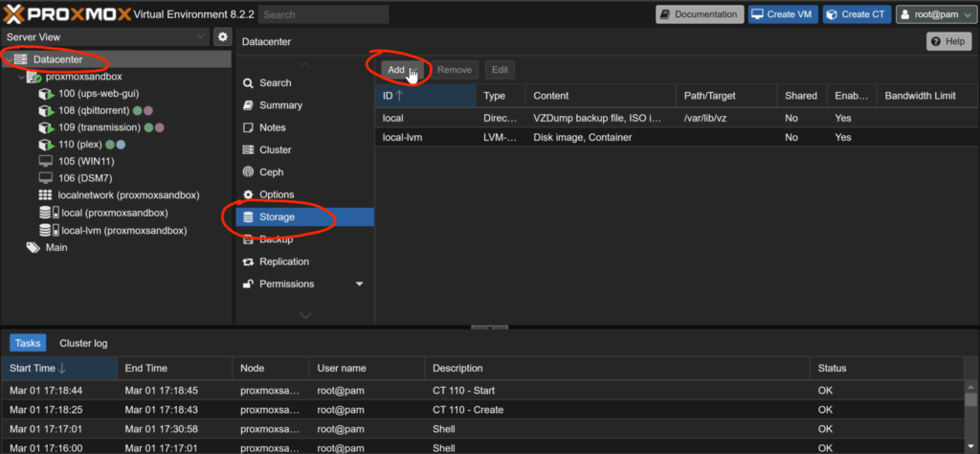Click the Path/Target column header
The height and width of the screenshot is (454, 980).
click(726, 96)
